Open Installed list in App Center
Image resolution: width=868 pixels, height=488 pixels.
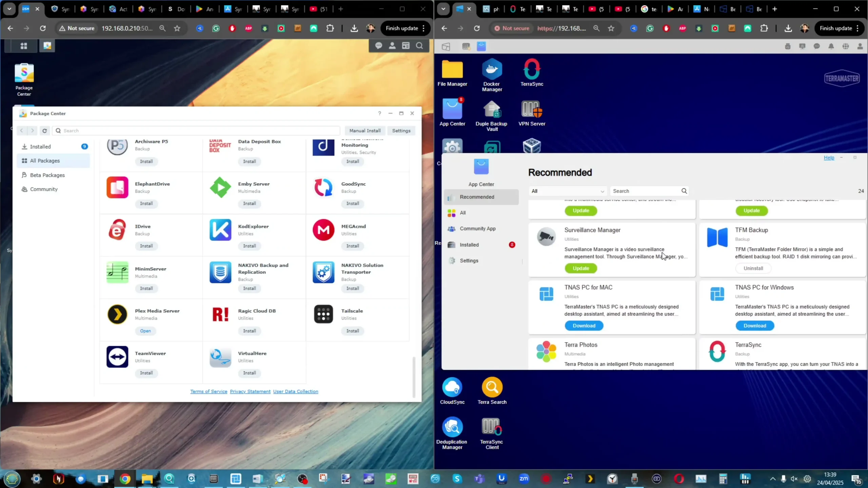[481, 245]
